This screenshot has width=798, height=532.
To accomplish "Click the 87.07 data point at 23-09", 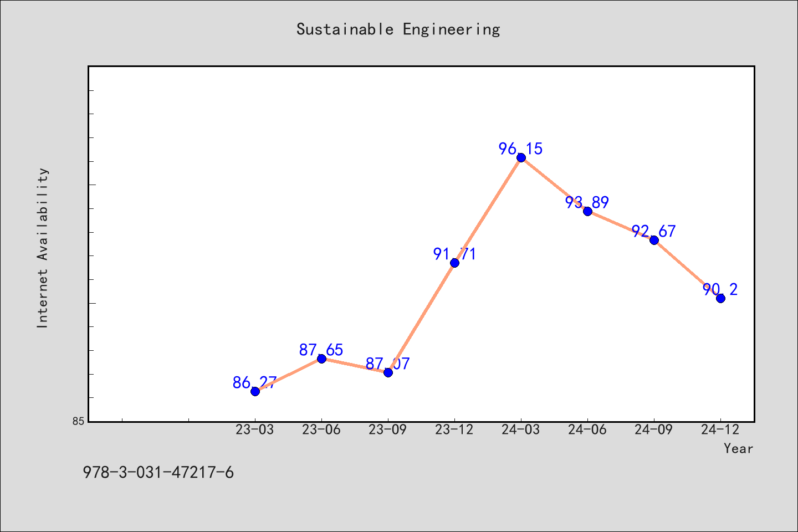I will tap(388, 372).
